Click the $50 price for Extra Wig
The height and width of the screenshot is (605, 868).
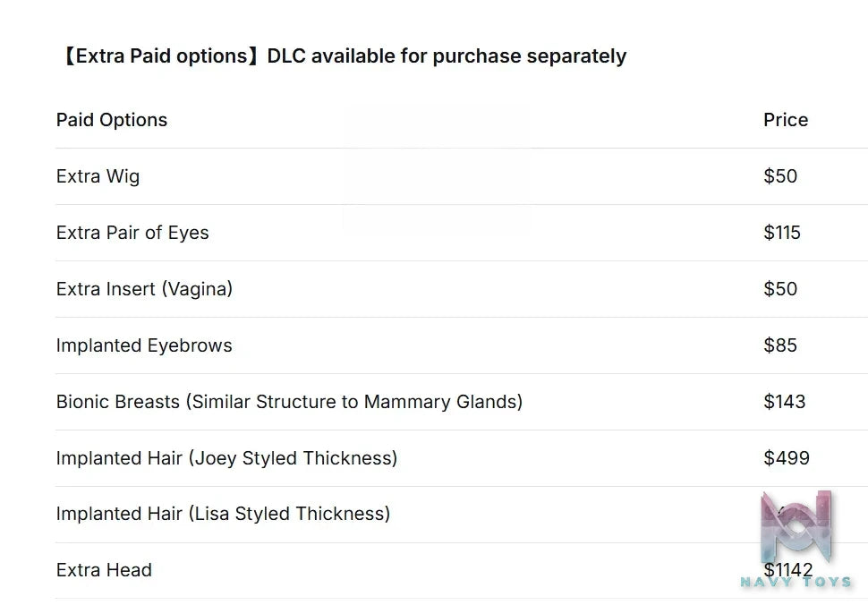pyautogui.click(x=780, y=176)
